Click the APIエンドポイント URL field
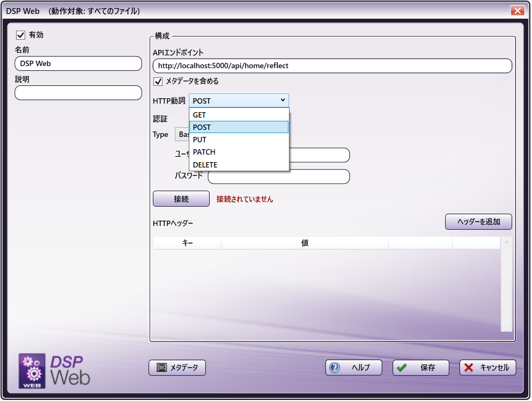 coord(332,66)
